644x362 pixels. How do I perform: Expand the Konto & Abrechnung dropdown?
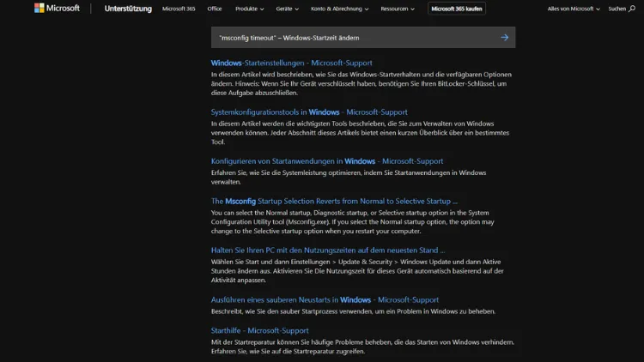coord(339,9)
